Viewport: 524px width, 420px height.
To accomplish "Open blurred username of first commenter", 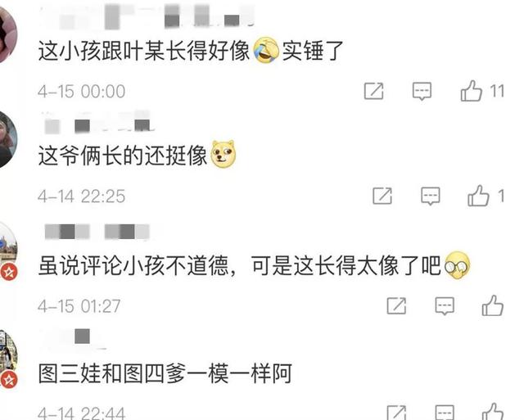I will (x=147, y=16).
